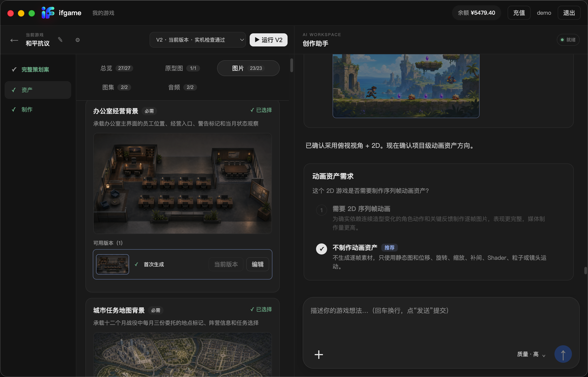Rename game with the pencil edit icon
The image size is (588, 377).
[x=60, y=40]
